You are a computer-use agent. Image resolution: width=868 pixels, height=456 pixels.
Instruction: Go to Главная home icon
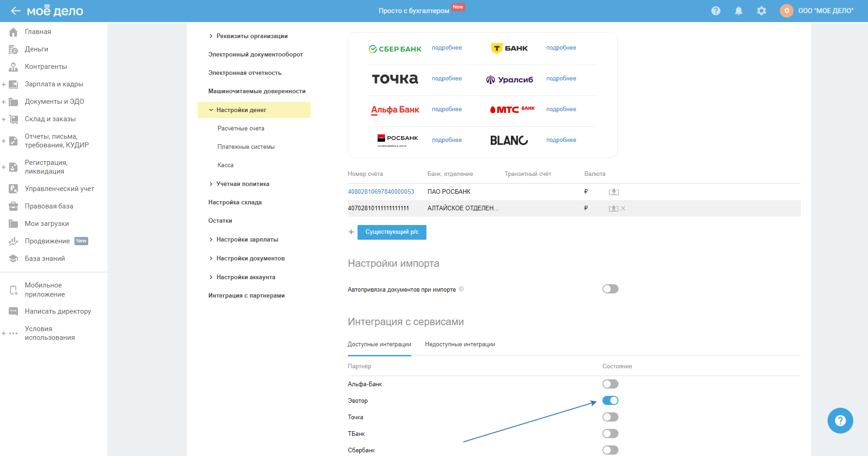pyautogui.click(x=13, y=32)
